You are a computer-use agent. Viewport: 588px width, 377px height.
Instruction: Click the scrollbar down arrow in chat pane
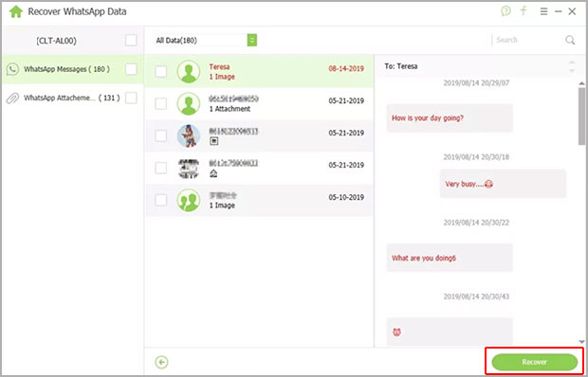(581, 341)
